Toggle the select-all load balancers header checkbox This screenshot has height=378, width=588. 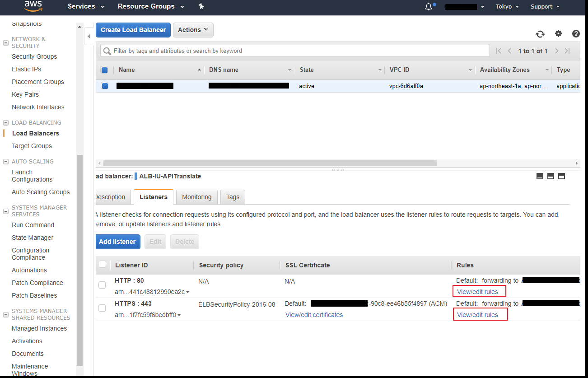[104, 70]
